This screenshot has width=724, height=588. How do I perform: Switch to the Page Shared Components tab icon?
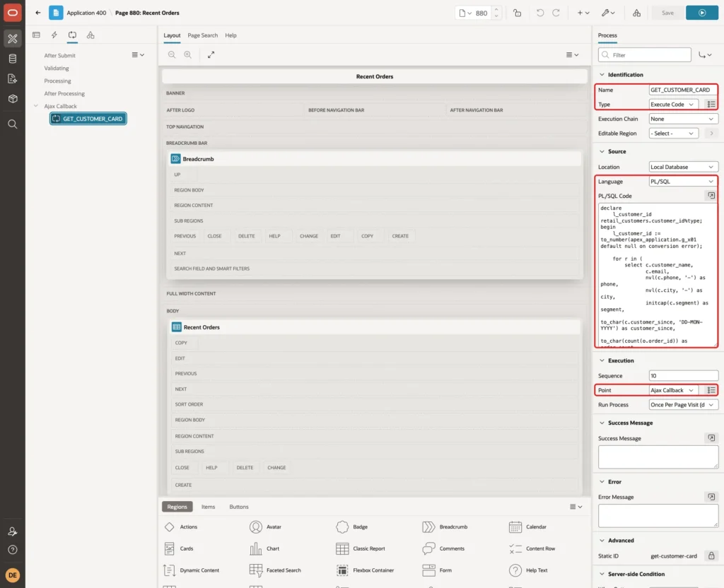(x=90, y=35)
